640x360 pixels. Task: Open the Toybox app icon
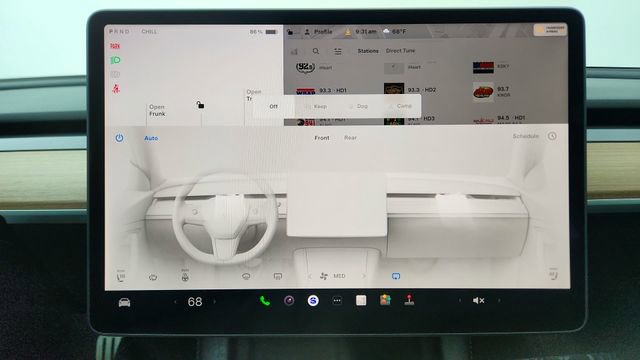[385, 300]
